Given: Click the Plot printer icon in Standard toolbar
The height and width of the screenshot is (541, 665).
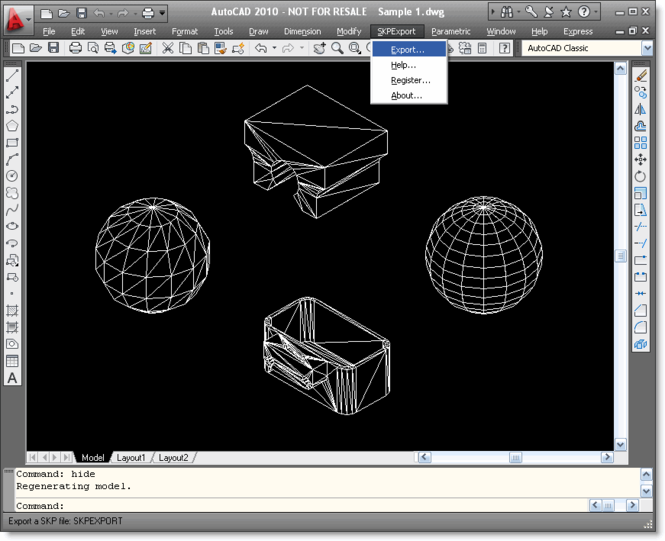Looking at the screenshot, I should tap(75, 48).
